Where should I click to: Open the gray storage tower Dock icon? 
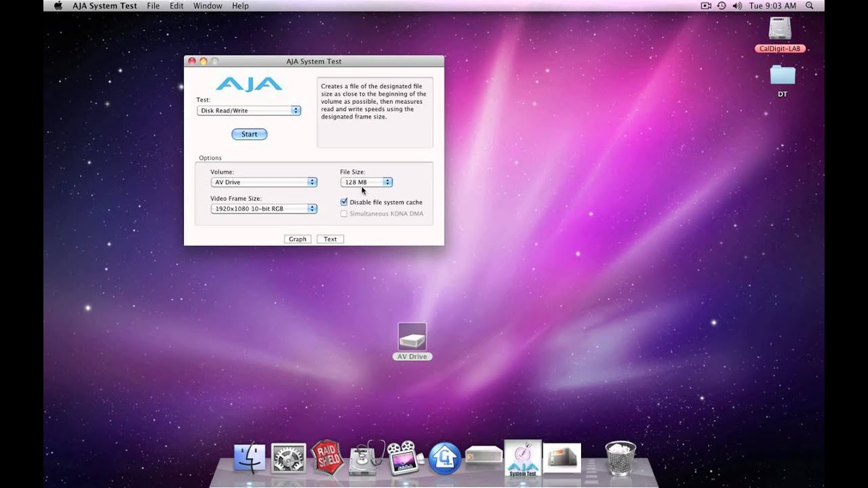[562, 459]
